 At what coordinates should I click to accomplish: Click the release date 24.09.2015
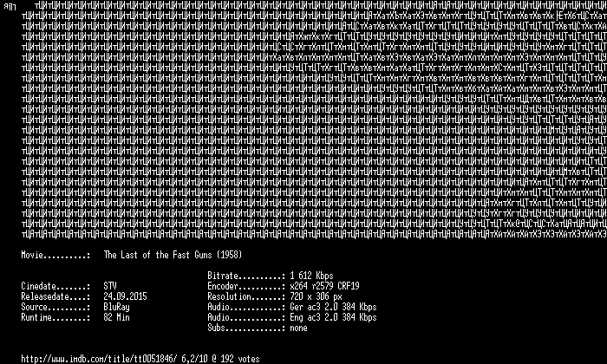pos(125,296)
